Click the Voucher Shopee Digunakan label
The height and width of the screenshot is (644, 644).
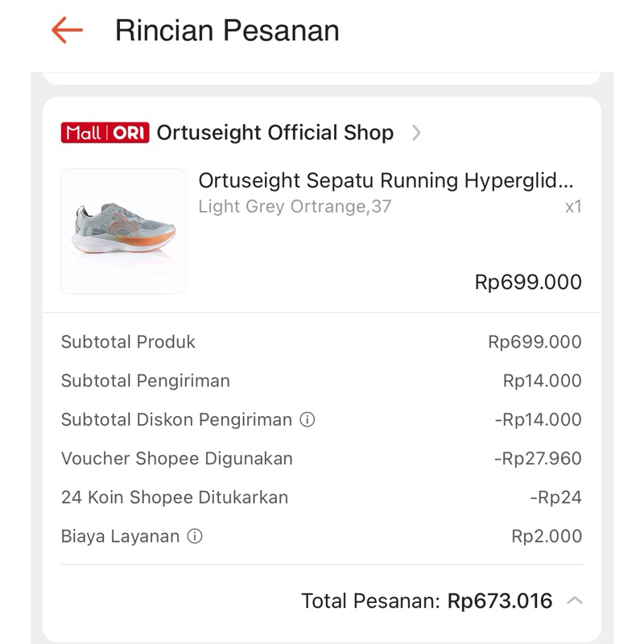click(176, 459)
